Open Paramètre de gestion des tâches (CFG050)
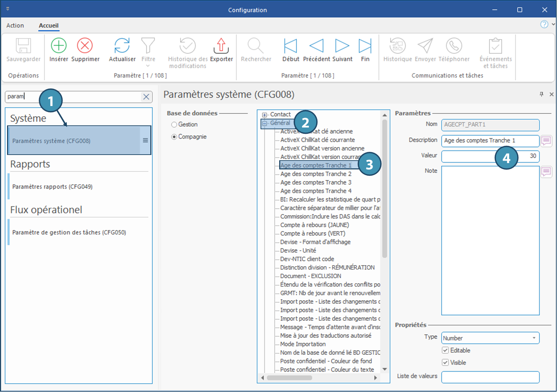Image resolution: width=557 pixels, height=392 pixels. pos(69,232)
